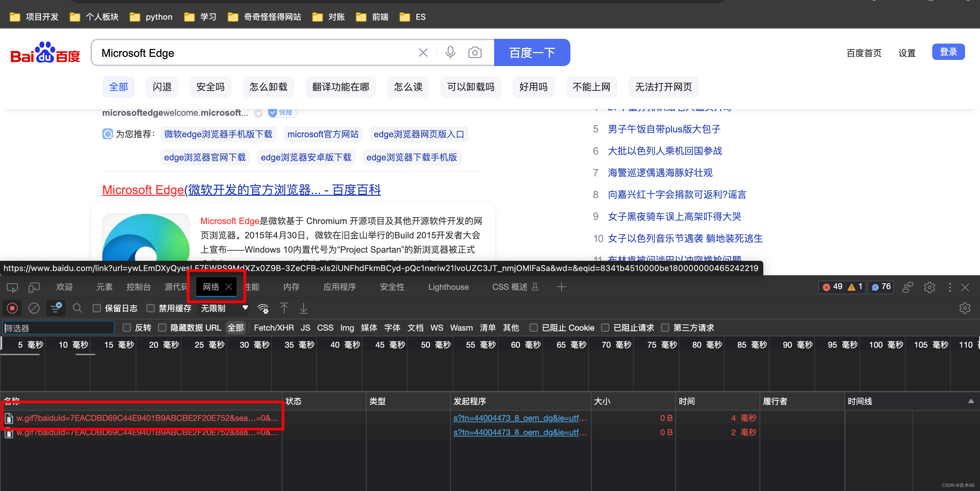The width and height of the screenshot is (980, 491).
Task: Check the 反转 filter option
Action: (x=127, y=328)
